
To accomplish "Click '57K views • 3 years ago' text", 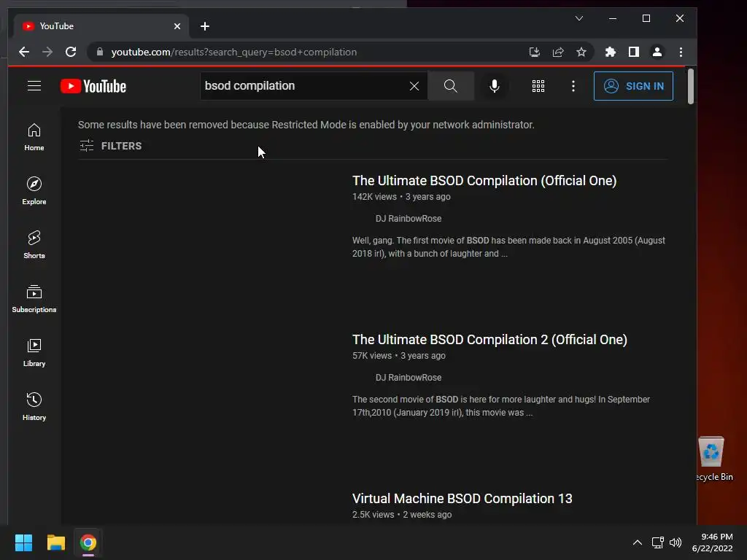I will (x=399, y=356).
